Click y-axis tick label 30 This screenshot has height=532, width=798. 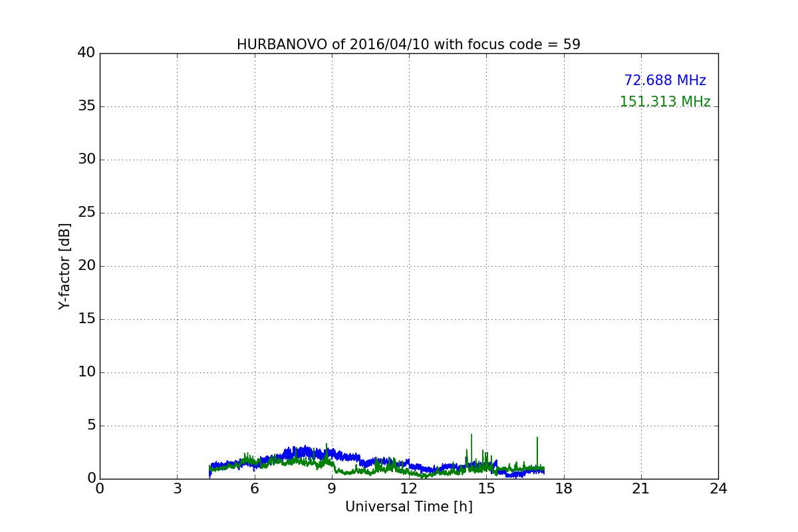tap(86, 160)
